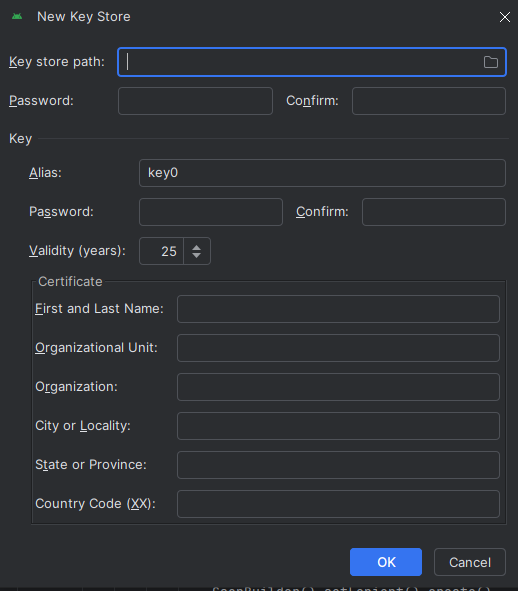Edit the Alias field containing key0
Image resolution: width=518 pixels, height=591 pixels.
click(322, 173)
